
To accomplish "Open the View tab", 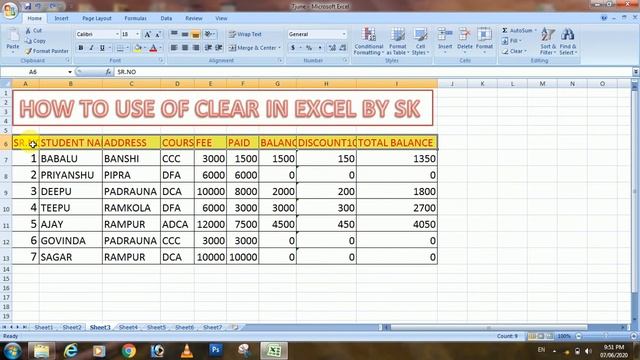I will pyautogui.click(x=221, y=18).
